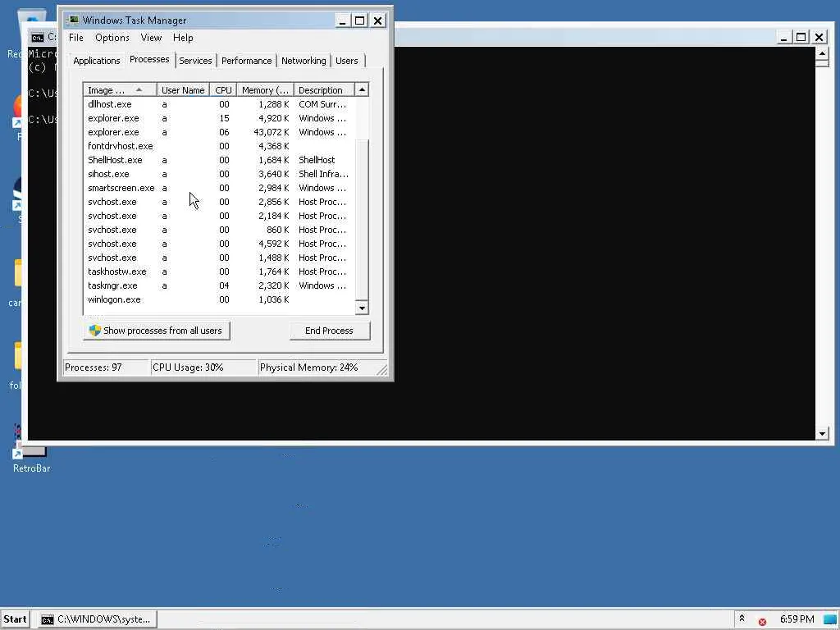The image size is (840, 630).
Task: Select the taskmgr.exe process
Action: click(x=219, y=285)
